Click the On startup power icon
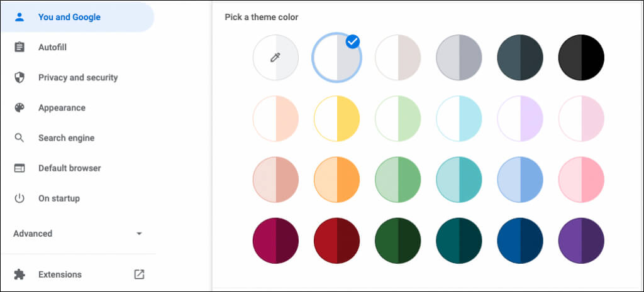The height and width of the screenshot is (292, 644). [19, 198]
